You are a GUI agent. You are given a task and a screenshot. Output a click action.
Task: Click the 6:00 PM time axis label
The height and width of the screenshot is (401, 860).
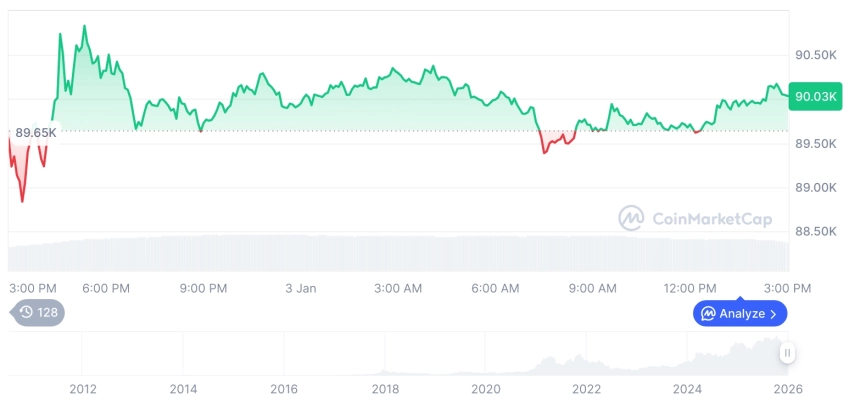[106, 288]
